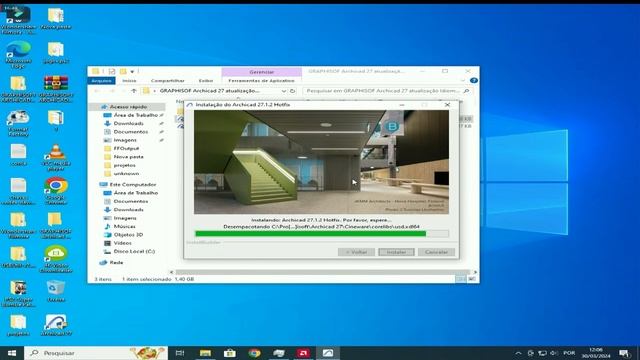Select Downloads under Acesso rápido
This screenshot has width=640, height=360.
tap(129, 123)
